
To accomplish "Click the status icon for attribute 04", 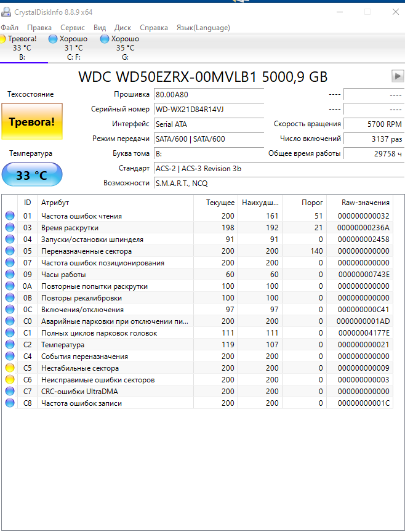I will click(10, 239).
